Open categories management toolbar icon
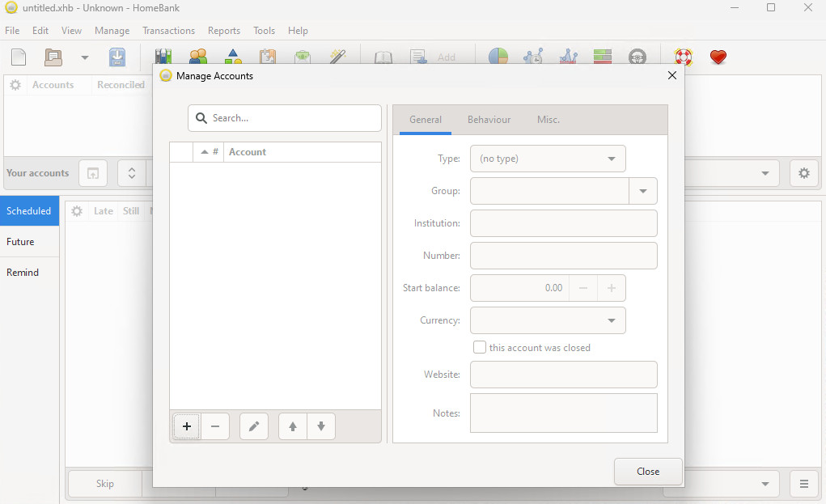The image size is (826, 504). (x=233, y=57)
